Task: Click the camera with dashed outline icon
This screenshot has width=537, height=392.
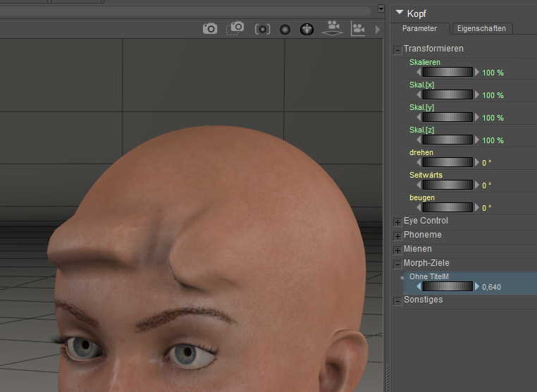Action: (x=235, y=28)
